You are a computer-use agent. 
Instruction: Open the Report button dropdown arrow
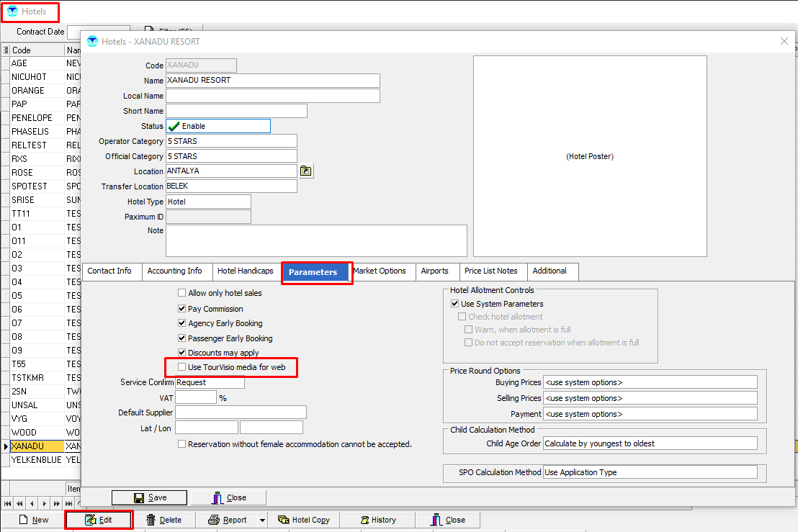[x=262, y=520]
